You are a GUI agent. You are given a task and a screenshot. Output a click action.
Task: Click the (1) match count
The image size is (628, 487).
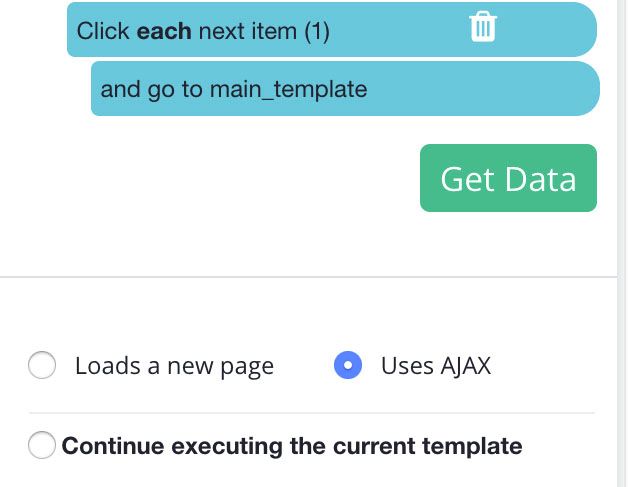tap(317, 32)
